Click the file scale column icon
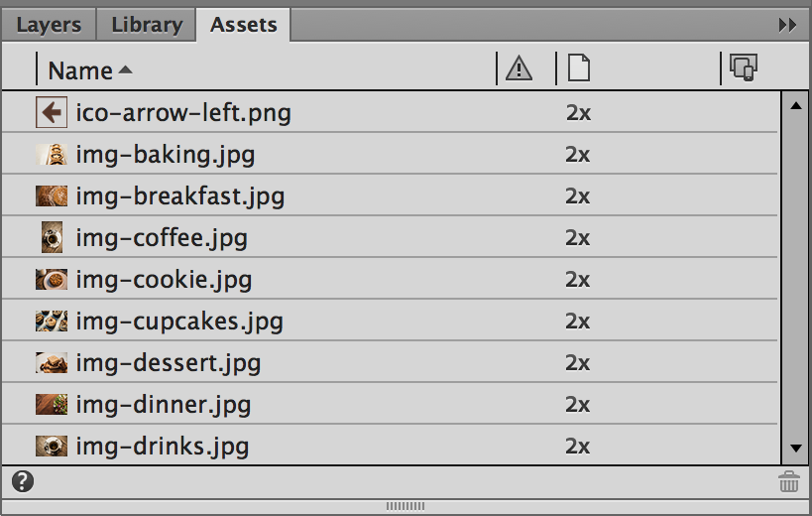 (578, 68)
